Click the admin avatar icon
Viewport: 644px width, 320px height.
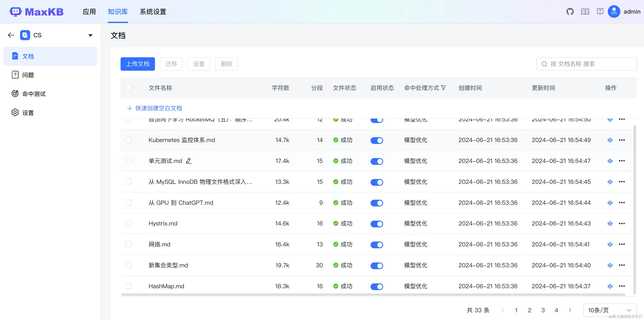(x=614, y=11)
